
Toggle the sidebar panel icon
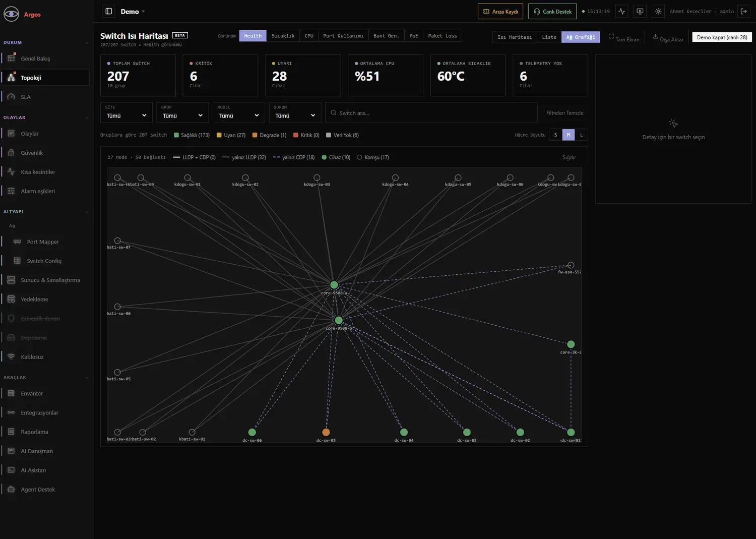click(x=108, y=11)
